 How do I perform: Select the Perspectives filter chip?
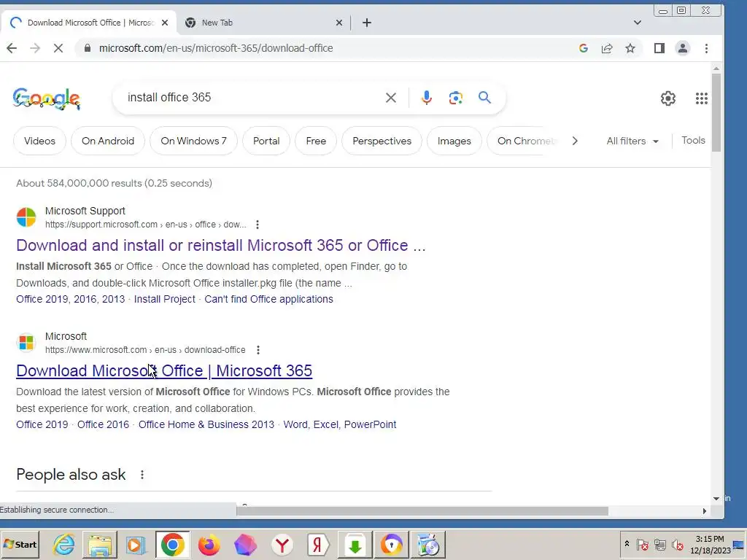coord(382,141)
